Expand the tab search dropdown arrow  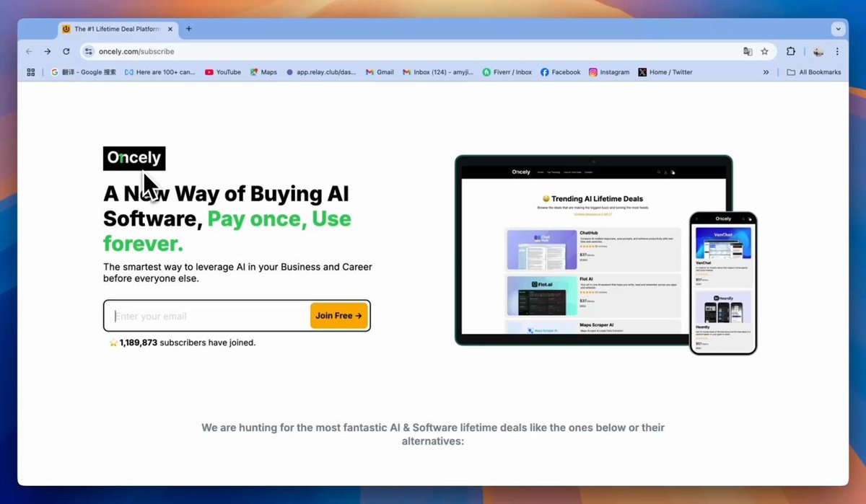pyautogui.click(x=838, y=29)
